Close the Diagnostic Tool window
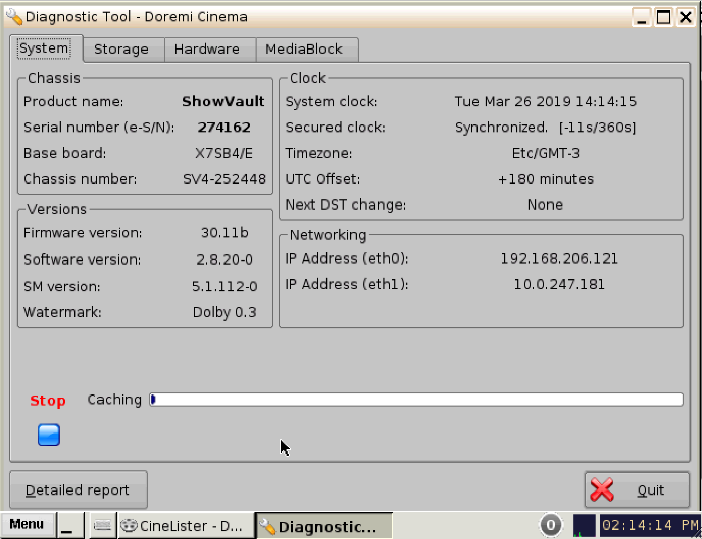This screenshot has width=702, height=539. point(686,17)
